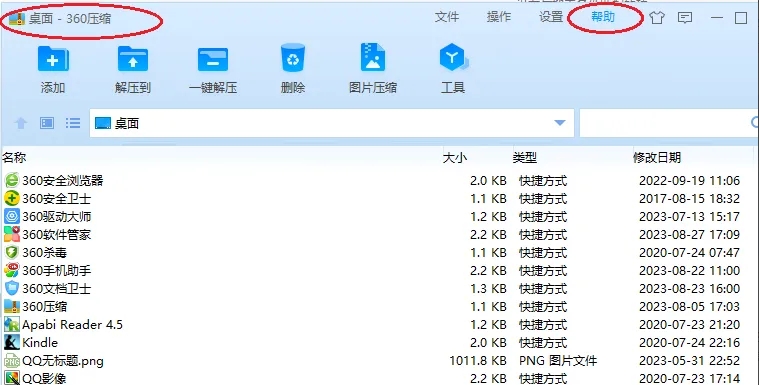Viewport: 759px width, 385px height.
Task: Maximize the 360压缩 window
Action: (741, 18)
